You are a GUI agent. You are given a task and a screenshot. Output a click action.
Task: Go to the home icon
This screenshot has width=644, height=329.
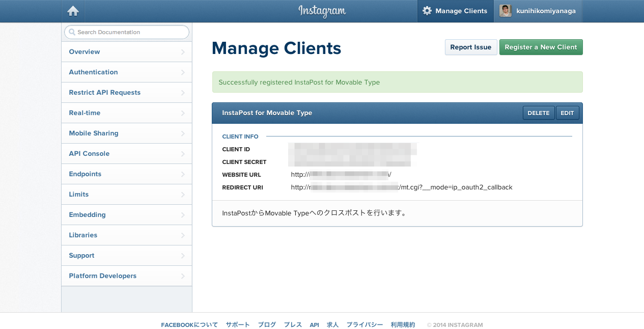(x=73, y=11)
